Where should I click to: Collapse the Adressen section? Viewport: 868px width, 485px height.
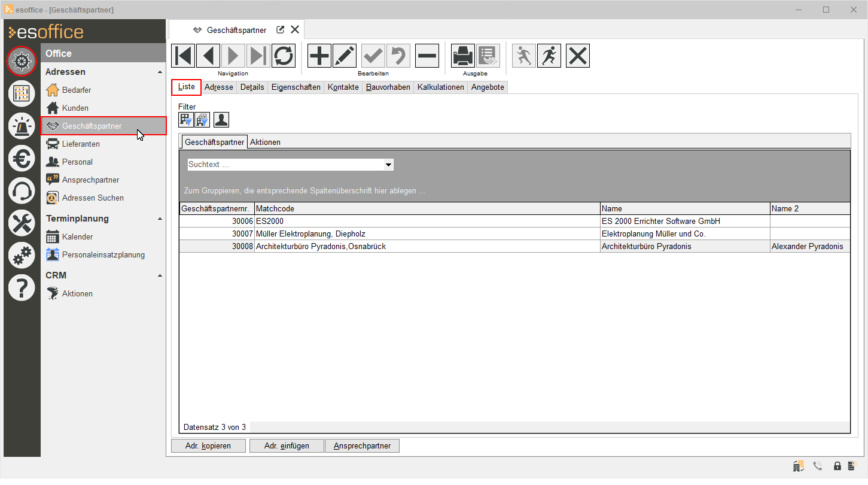(x=160, y=72)
